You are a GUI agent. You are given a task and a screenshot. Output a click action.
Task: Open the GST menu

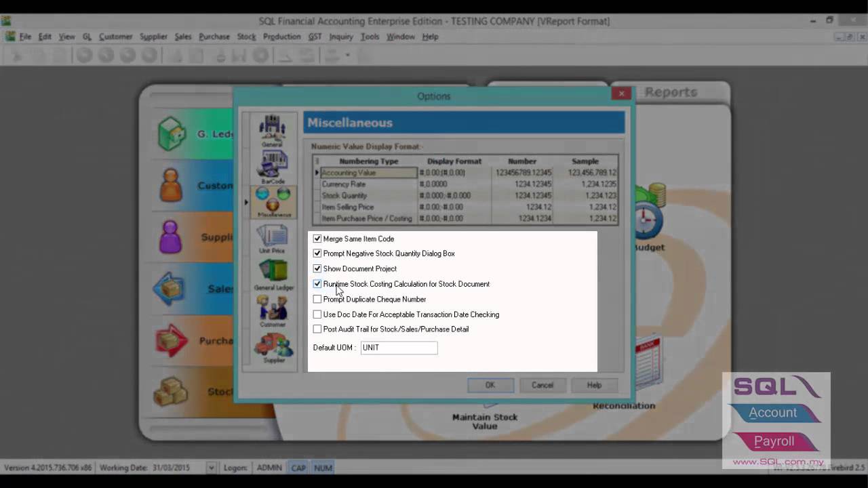[315, 37]
